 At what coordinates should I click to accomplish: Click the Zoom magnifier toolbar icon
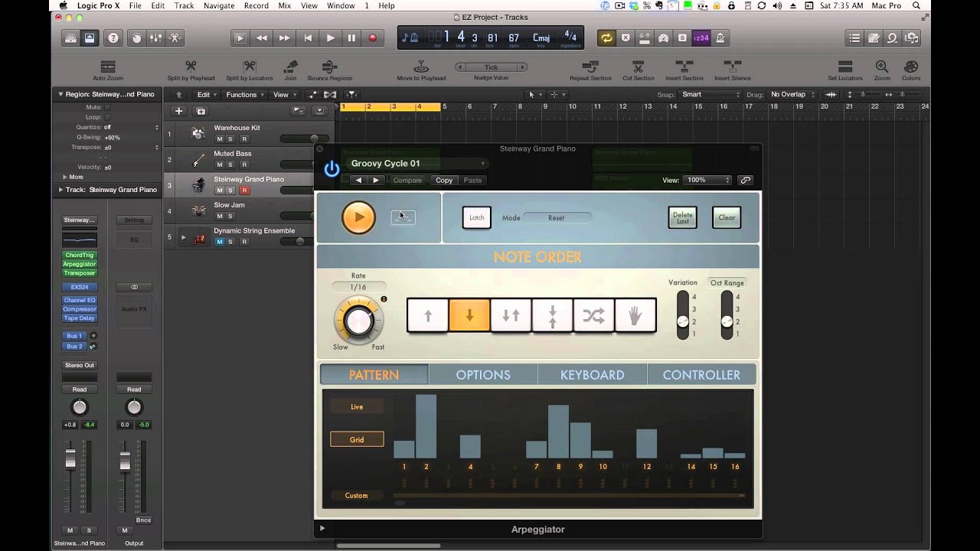882,67
